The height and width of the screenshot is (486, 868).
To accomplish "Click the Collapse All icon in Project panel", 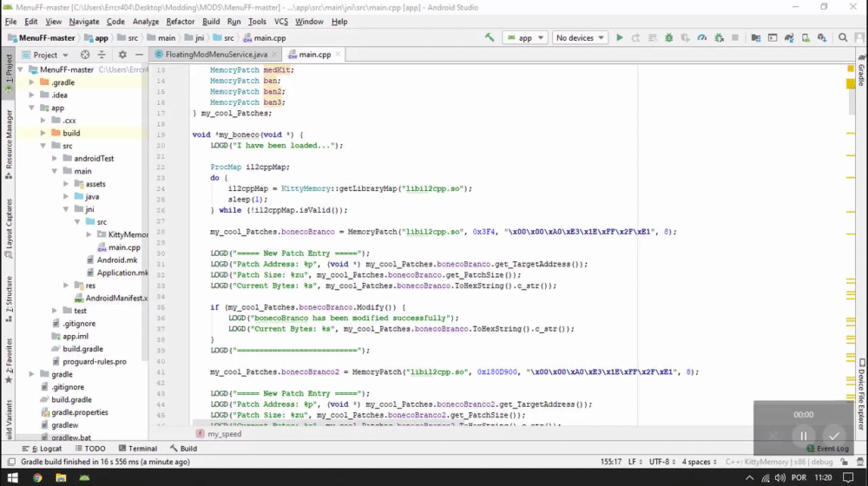I will tap(102, 55).
